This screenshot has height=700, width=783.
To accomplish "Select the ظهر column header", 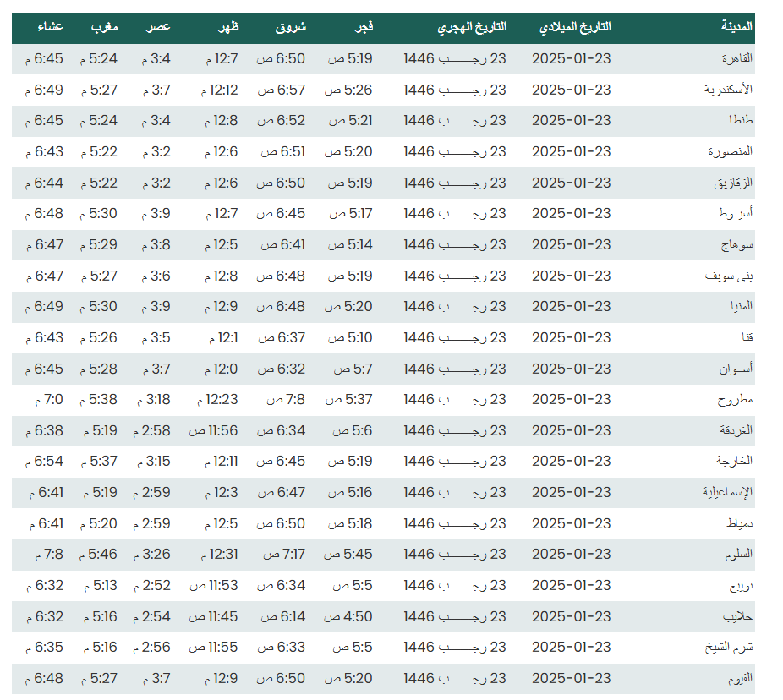I will [228, 27].
